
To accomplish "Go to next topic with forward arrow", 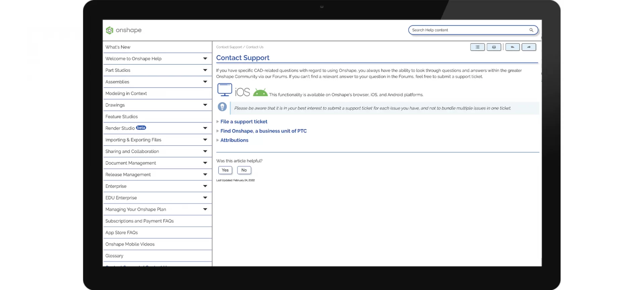I will tap(529, 47).
